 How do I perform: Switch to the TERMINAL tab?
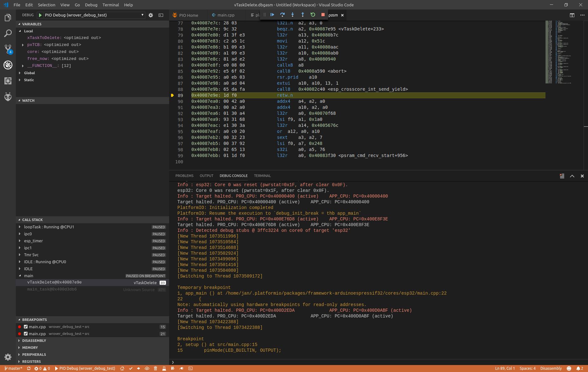pyautogui.click(x=262, y=175)
